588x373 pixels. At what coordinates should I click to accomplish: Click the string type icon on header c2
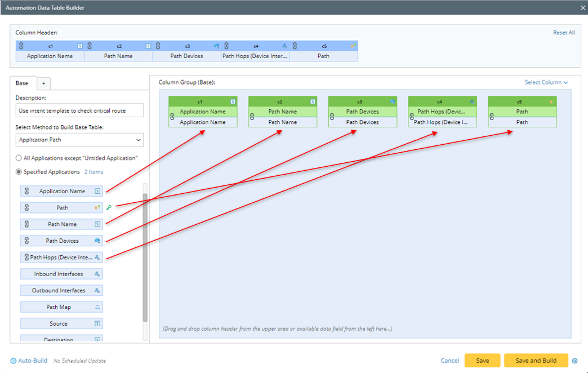coord(148,46)
